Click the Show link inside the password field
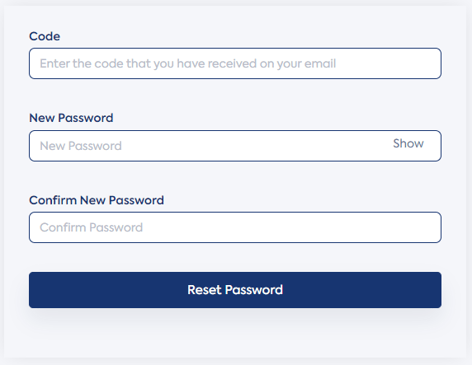The height and width of the screenshot is (365, 472). click(x=408, y=143)
